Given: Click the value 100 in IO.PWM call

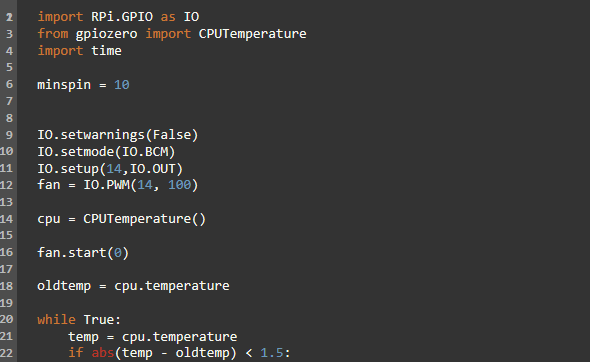Looking at the screenshot, I should click(x=179, y=185).
